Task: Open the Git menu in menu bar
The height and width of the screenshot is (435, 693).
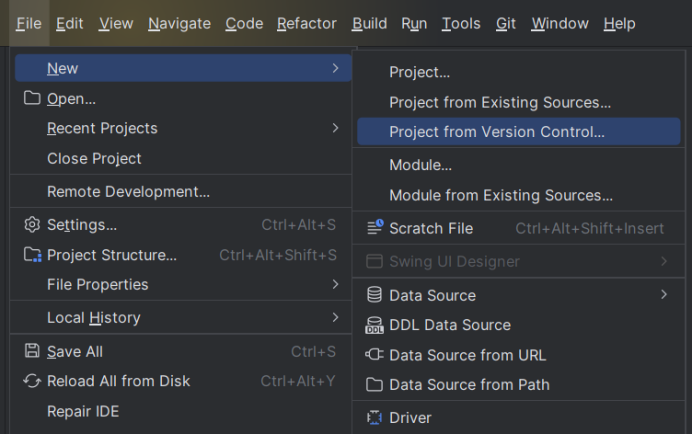Action: (506, 23)
